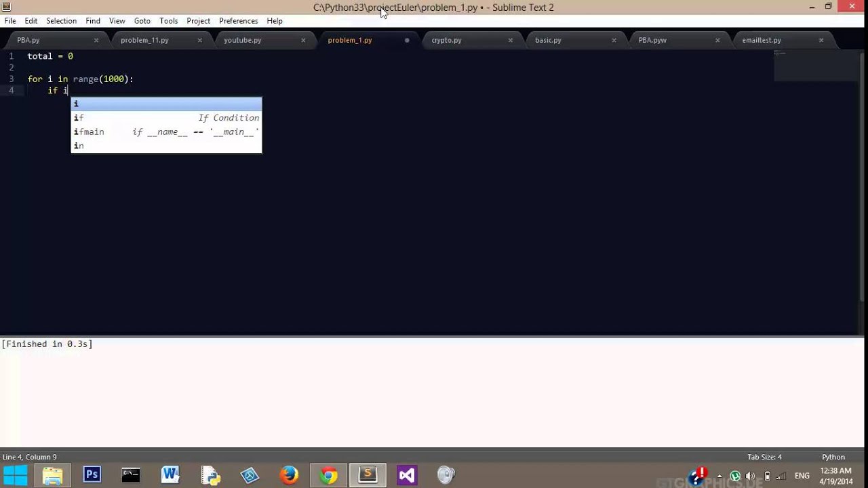Close the crypto.py tab
Screen dimensions: 868x488
[510, 40]
